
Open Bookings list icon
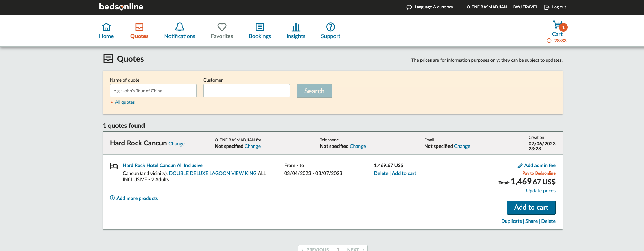click(x=260, y=27)
